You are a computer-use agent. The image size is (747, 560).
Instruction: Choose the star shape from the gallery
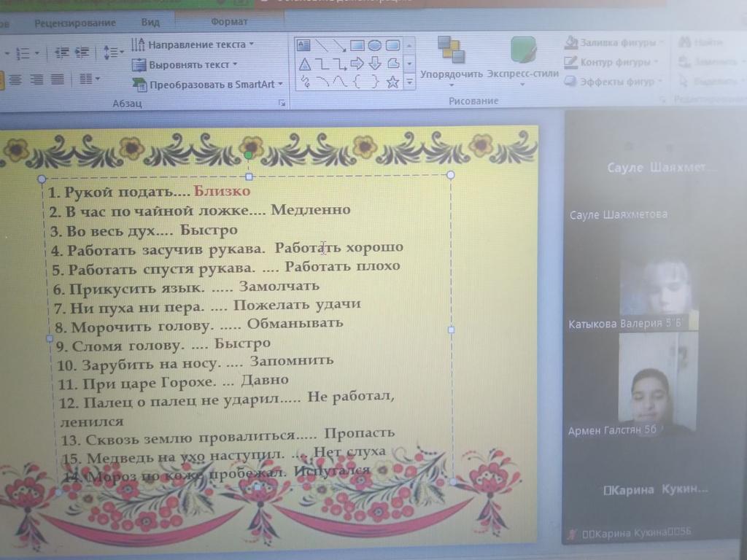(392, 82)
